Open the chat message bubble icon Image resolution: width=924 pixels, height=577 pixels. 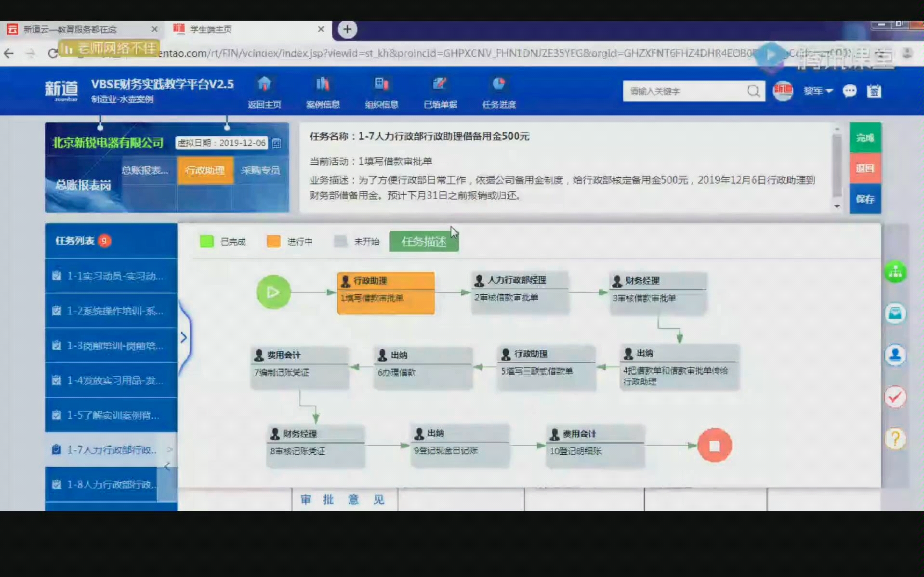(849, 91)
